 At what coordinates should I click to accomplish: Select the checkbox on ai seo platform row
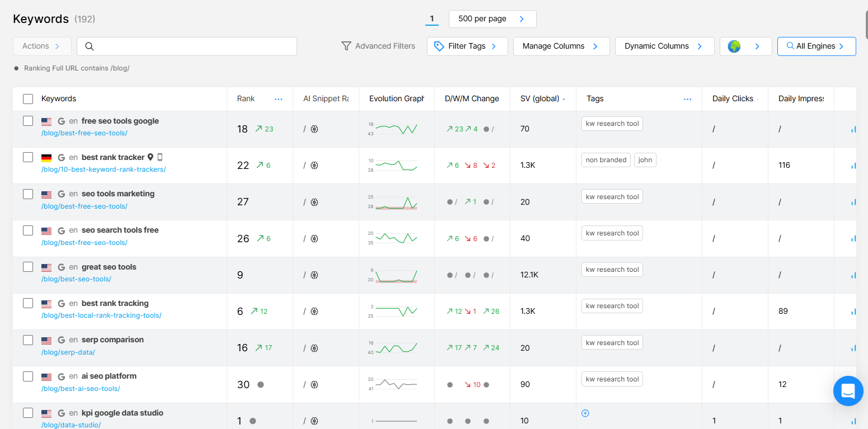click(28, 376)
